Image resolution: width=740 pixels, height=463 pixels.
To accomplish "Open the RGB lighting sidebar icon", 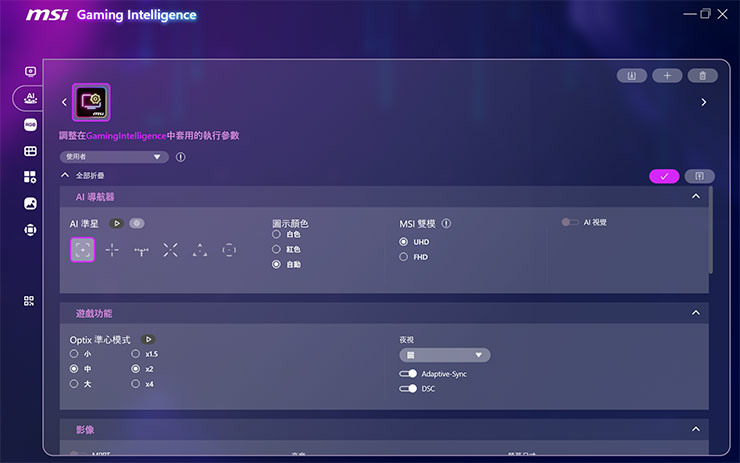I will [x=30, y=125].
